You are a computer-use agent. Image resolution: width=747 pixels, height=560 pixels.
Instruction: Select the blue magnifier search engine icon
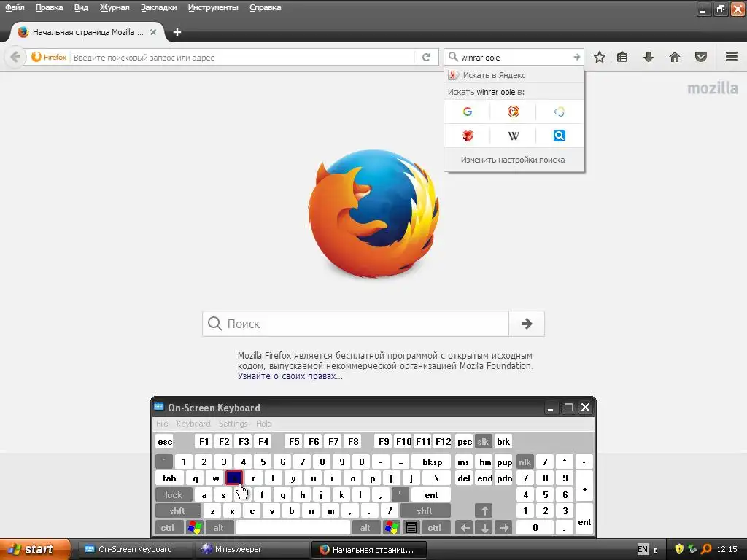560,136
